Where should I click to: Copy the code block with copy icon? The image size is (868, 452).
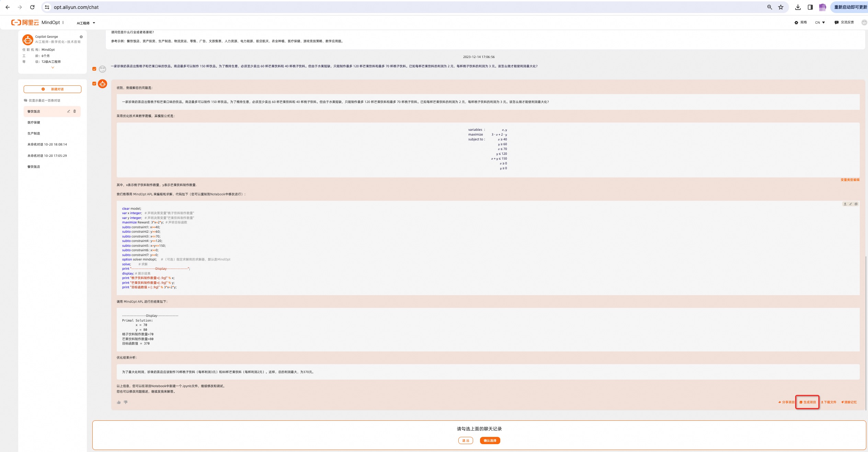pyautogui.click(x=856, y=204)
